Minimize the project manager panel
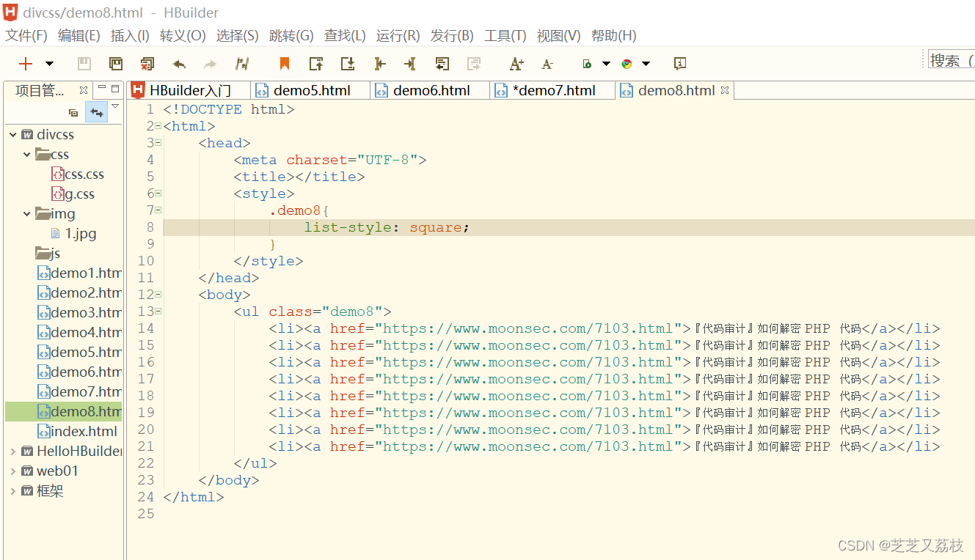 102,88
